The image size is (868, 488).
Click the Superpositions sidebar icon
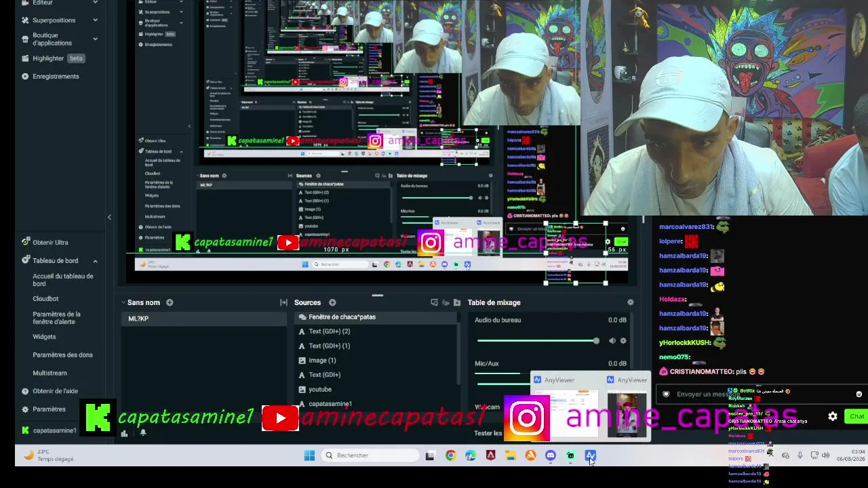25,20
